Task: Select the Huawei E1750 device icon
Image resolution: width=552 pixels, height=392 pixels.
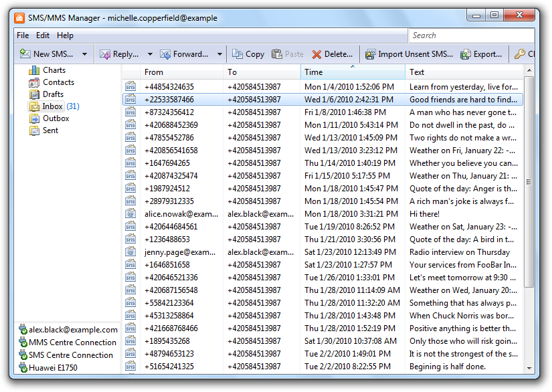Action: [23, 367]
